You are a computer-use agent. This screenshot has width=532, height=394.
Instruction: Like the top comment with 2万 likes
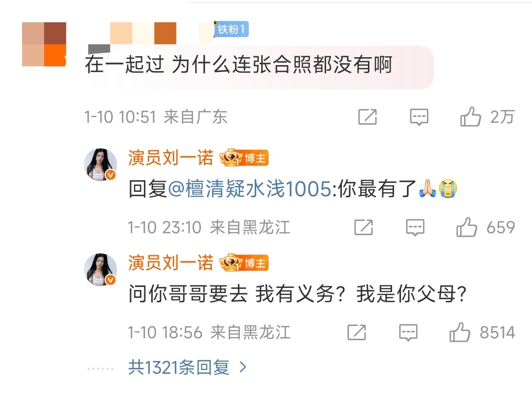(x=470, y=116)
